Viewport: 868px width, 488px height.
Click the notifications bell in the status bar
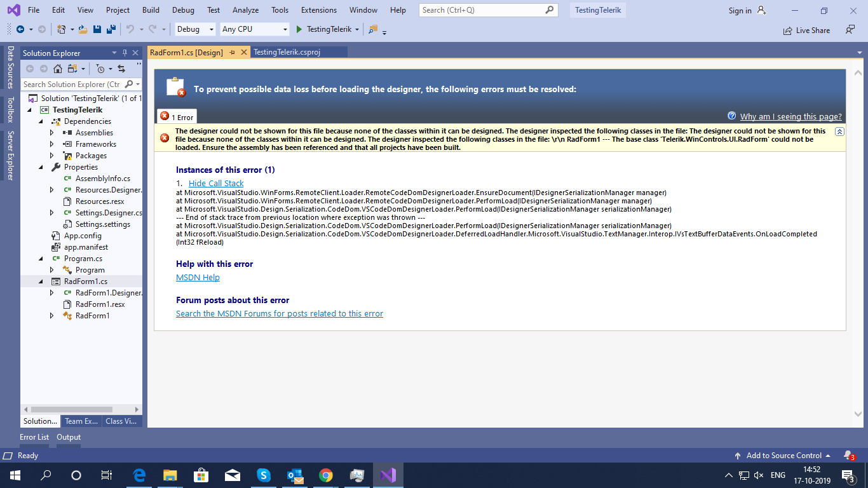click(x=848, y=456)
